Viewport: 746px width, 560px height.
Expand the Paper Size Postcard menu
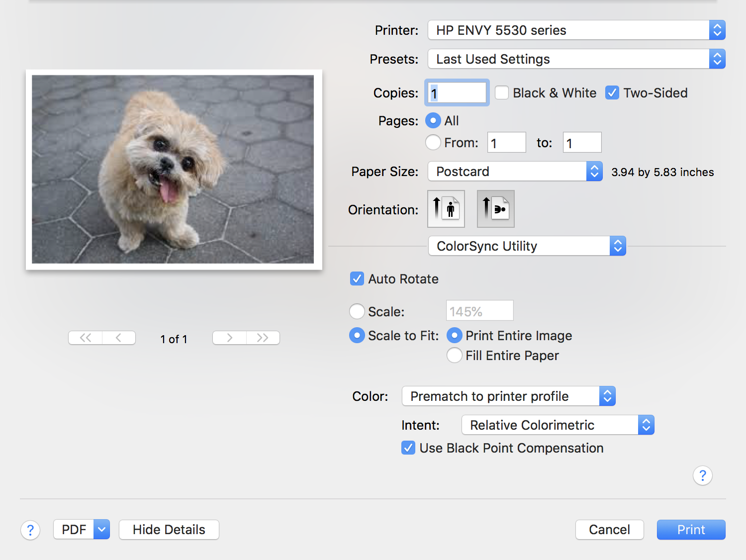(515, 172)
